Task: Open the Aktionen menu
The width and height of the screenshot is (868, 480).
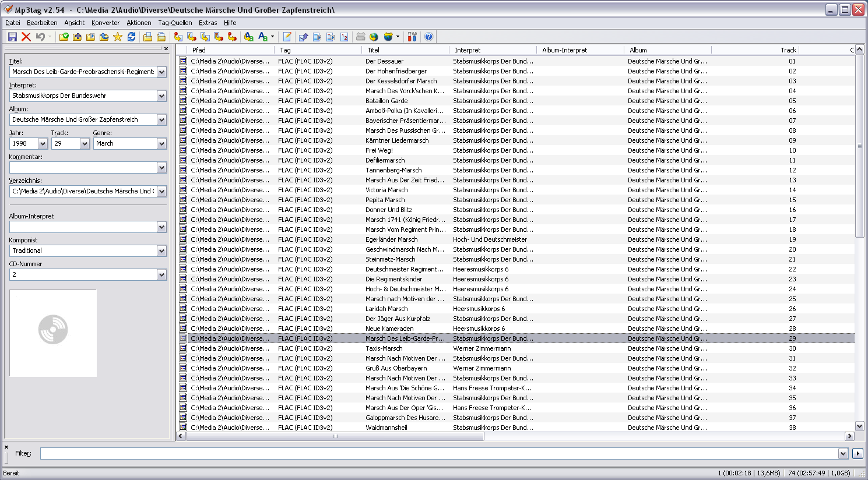Action: click(139, 23)
